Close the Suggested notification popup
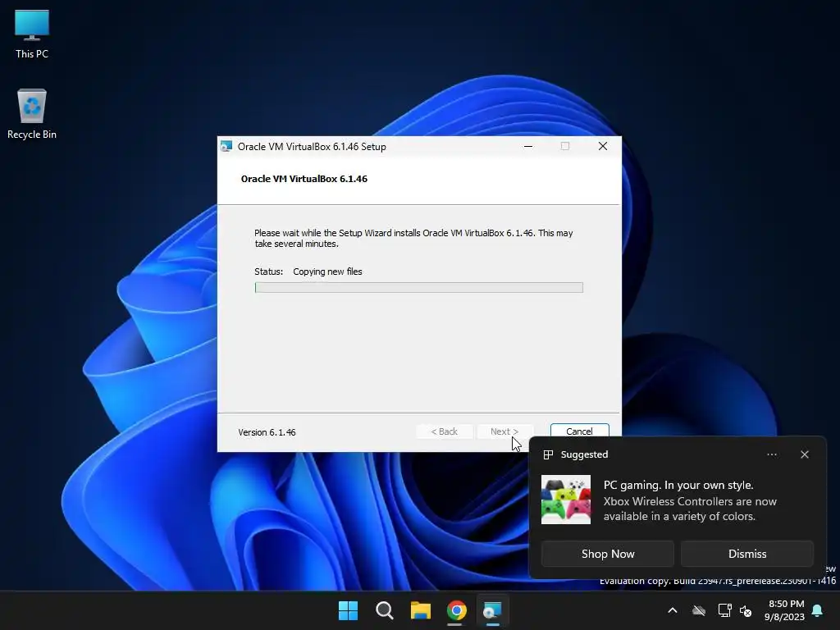Image resolution: width=840 pixels, height=630 pixels. coord(805,454)
